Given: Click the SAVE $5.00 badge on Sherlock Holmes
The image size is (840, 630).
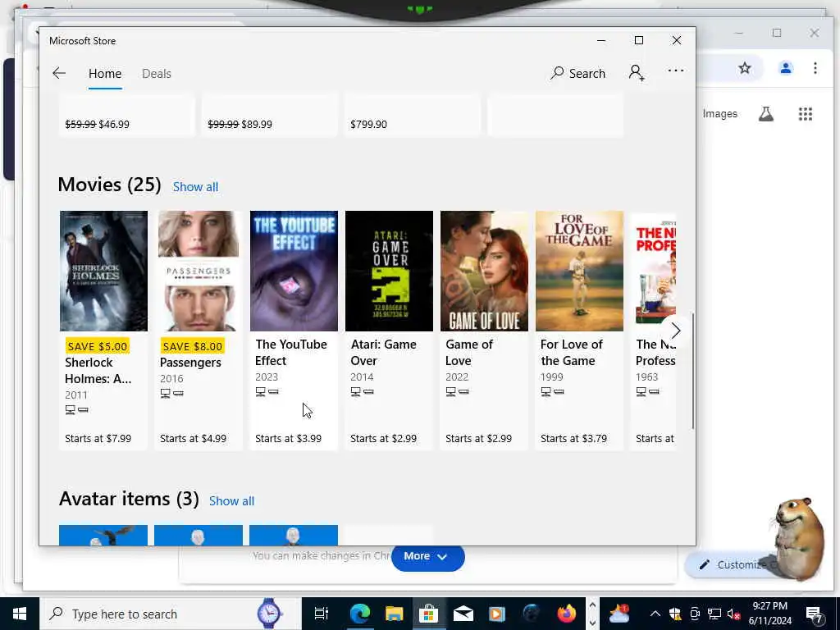Looking at the screenshot, I should (x=98, y=346).
